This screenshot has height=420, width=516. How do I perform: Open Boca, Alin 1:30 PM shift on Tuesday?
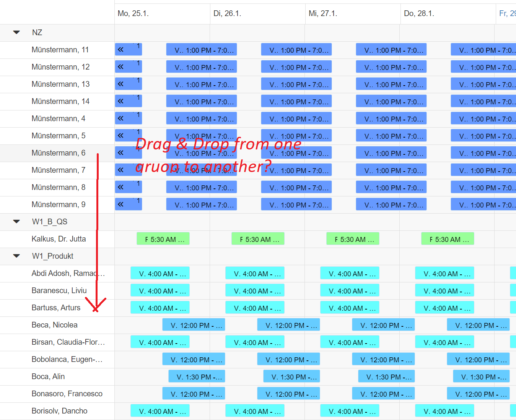coord(291,377)
